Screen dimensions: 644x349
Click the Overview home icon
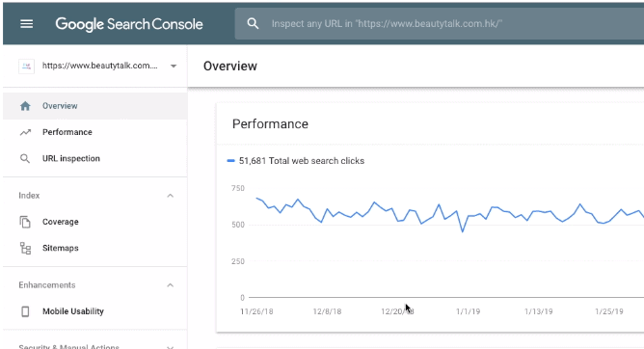25,106
